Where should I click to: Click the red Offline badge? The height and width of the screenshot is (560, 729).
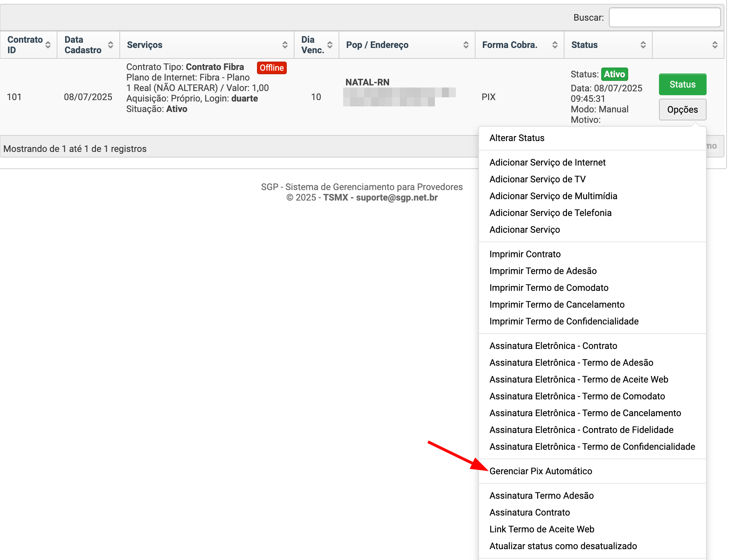click(271, 68)
